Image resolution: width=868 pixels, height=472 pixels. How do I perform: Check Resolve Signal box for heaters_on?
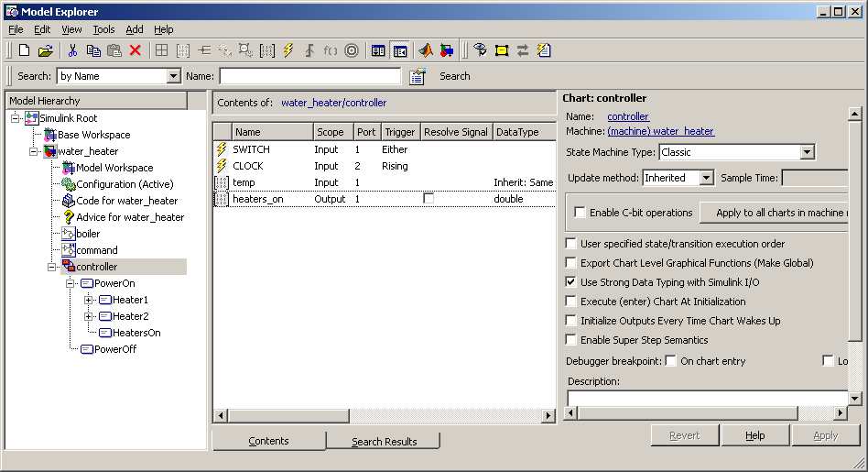429,198
